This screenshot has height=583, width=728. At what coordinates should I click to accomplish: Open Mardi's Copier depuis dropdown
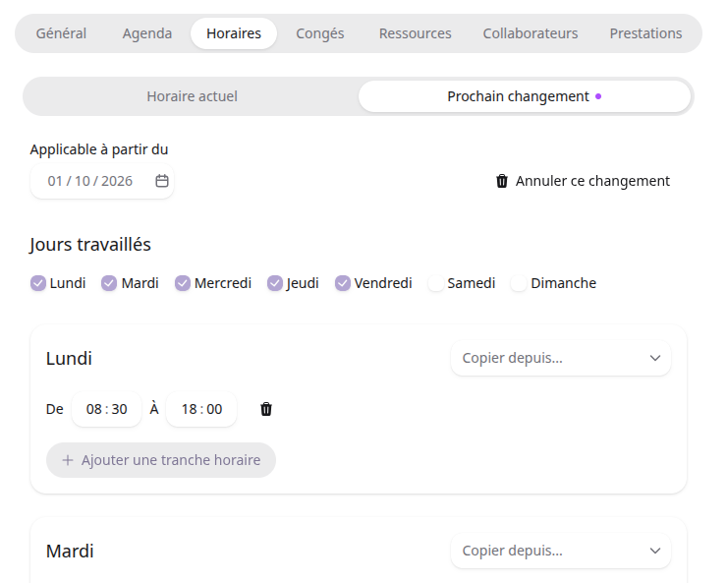(x=561, y=551)
